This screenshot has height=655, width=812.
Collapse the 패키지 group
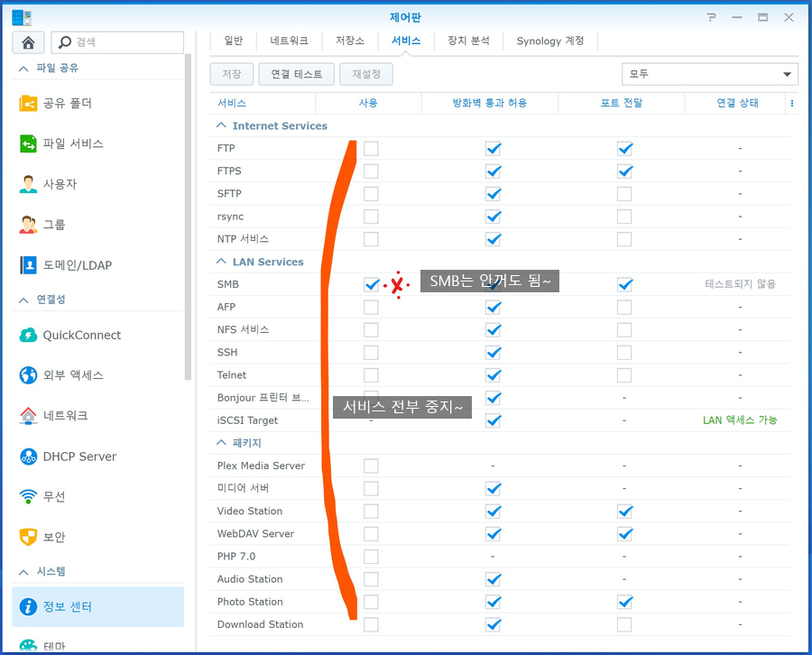221,443
